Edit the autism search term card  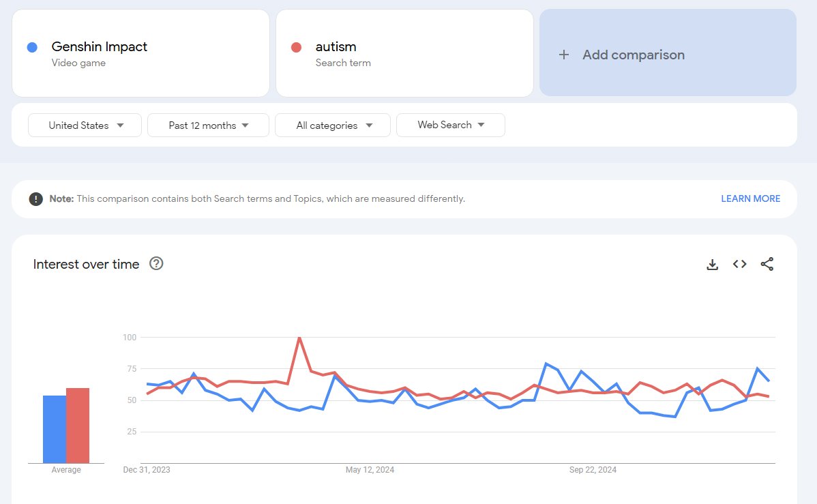(x=405, y=53)
